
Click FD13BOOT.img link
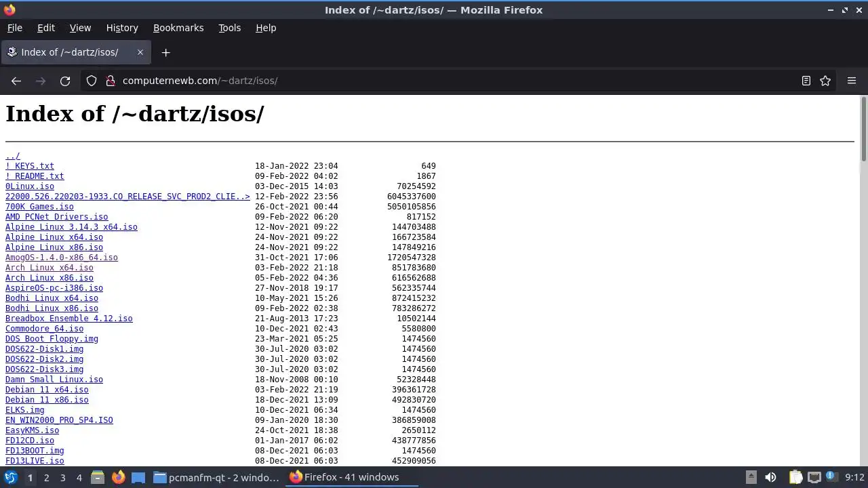pos(35,451)
